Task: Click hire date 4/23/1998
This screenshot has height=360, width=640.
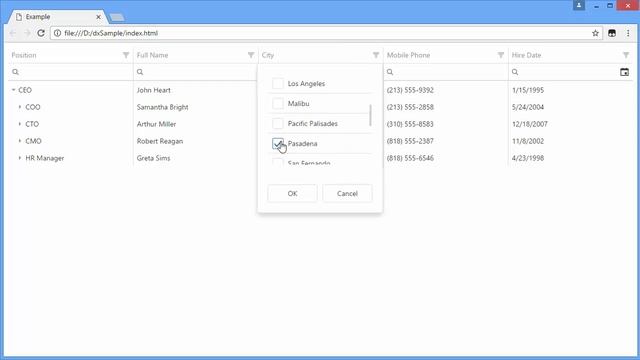Action: coord(528,158)
